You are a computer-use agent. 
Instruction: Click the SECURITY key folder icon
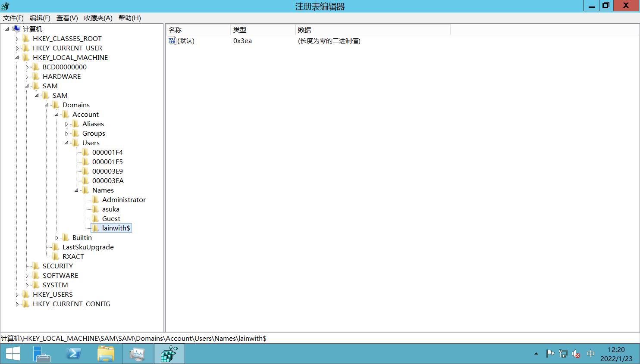pyautogui.click(x=36, y=266)
